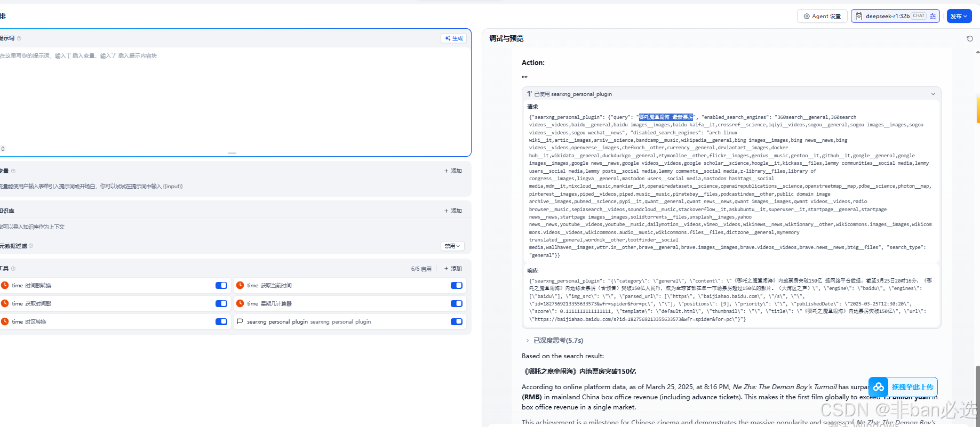Click tool icon beside 已使用 searxng_personal_plugin
980x427 pixels.
click(529, 94)
